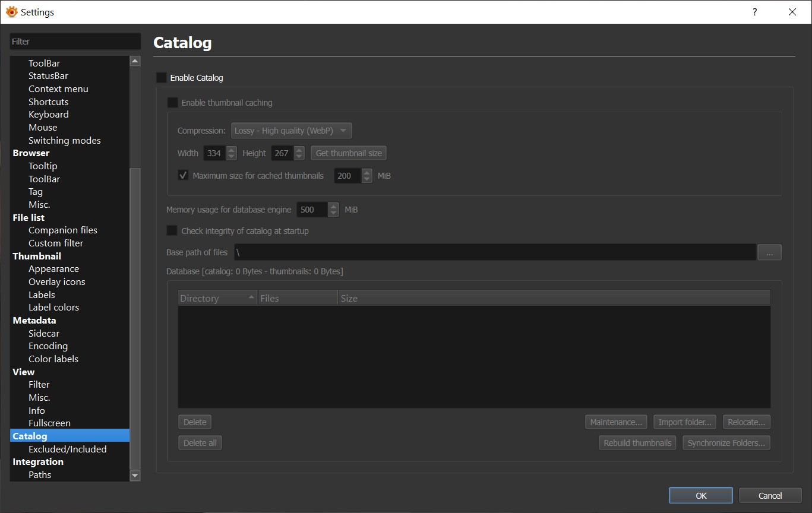Image resolution: width=812 pixels, height=513 pixels.
Task: Click the Filter search field
Action: (x=75, y=42)
